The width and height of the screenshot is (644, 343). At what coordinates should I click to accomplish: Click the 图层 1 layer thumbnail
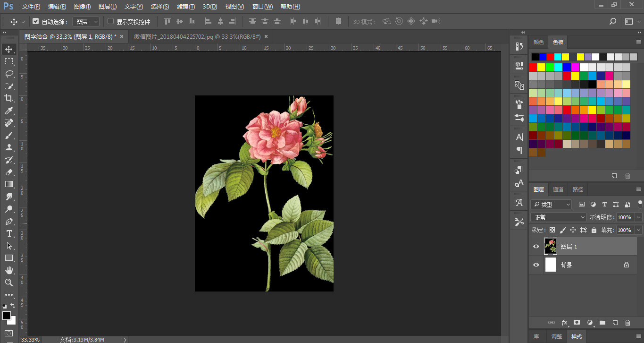pyautogui.click(x=551, y=247)
